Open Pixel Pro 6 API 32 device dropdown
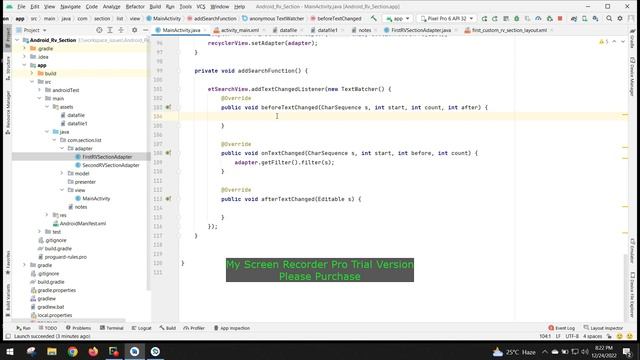 pyautogui.click(x=447, y=18)
